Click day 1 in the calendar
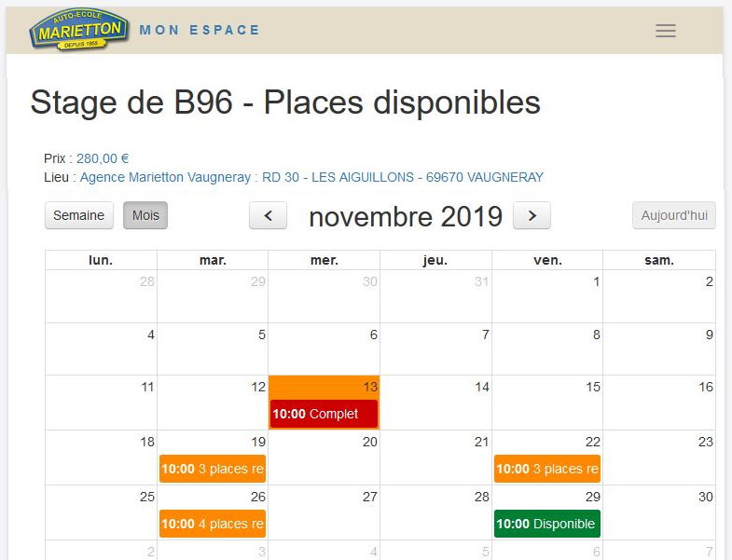 (597, 281)
